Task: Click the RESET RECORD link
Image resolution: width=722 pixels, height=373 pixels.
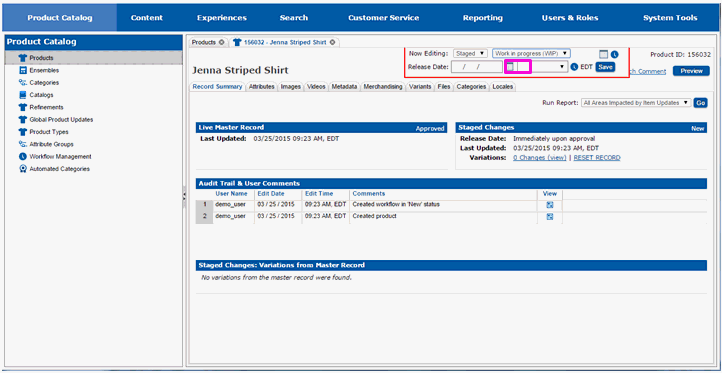Action: click(x=597, y=157)
